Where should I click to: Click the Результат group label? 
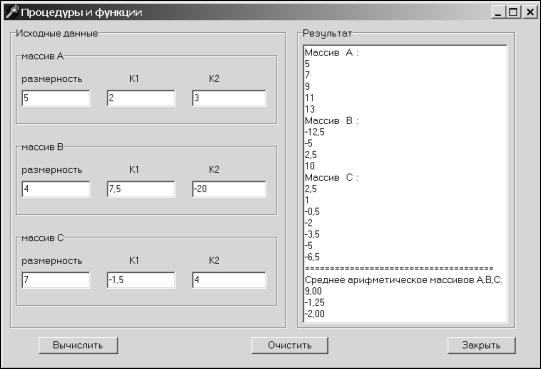327,33
